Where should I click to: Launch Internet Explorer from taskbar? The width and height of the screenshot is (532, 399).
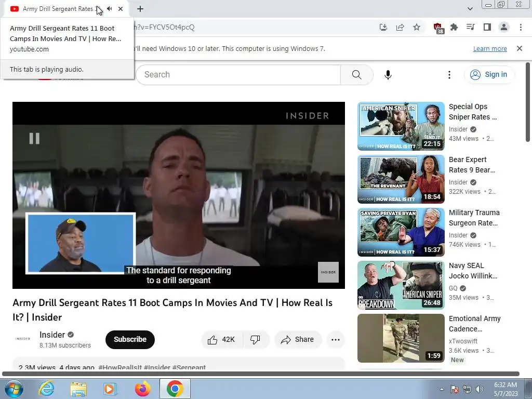point(46,389)
